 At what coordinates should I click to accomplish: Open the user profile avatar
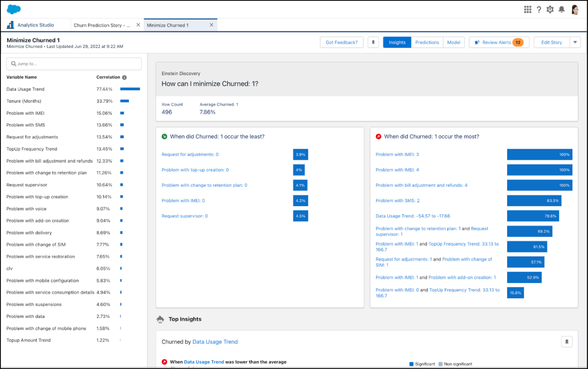[x=576, y=10]
